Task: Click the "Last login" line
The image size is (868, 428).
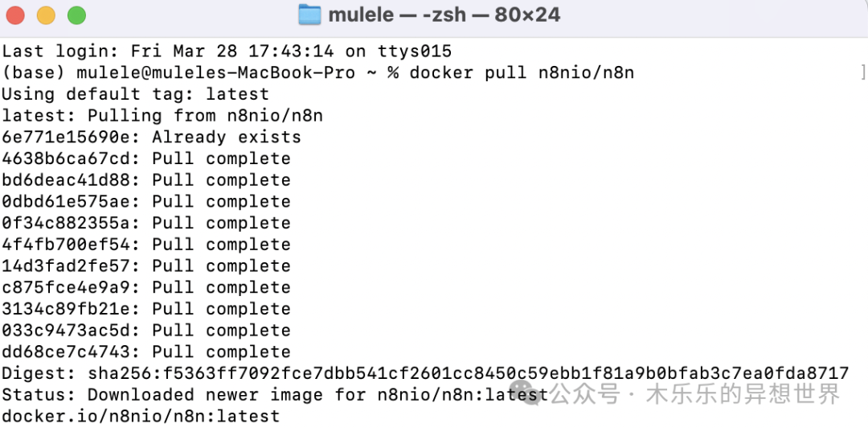Action: point(227,51)
